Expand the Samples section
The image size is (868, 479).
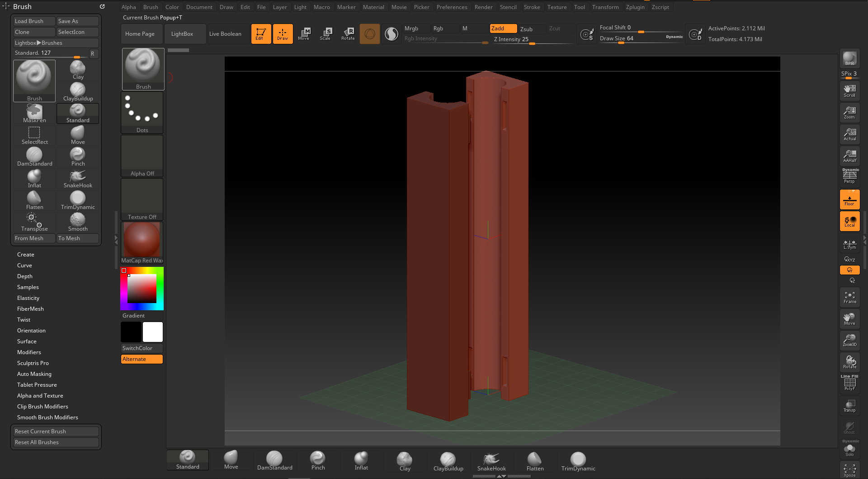tap(28, 287)
